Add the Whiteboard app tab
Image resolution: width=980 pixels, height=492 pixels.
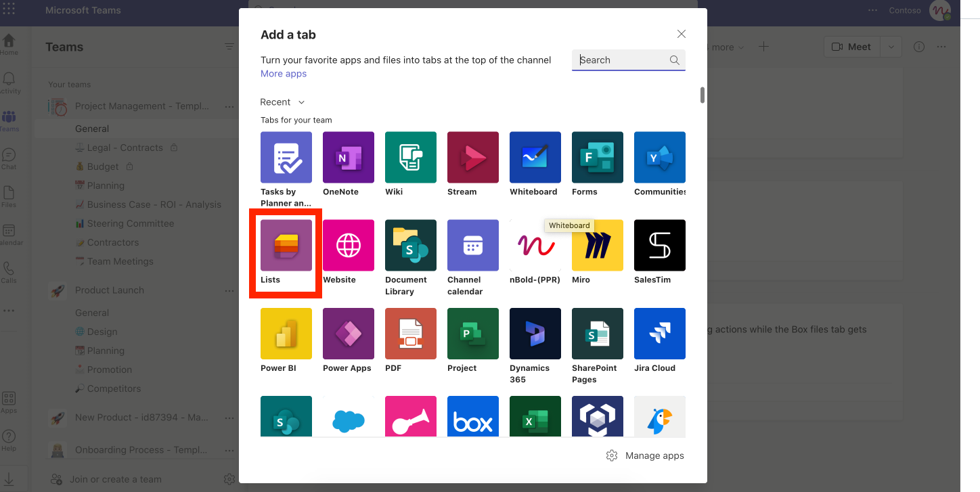[535, 157]
